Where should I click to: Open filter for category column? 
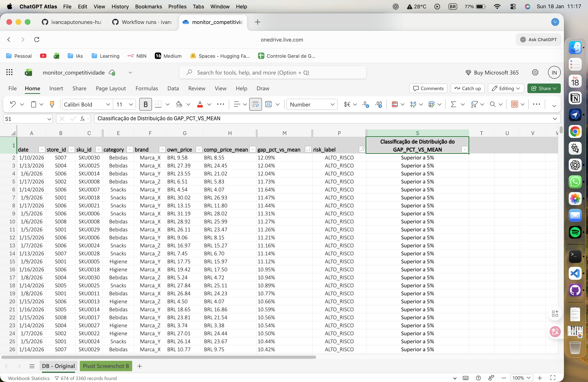point(130,149)
